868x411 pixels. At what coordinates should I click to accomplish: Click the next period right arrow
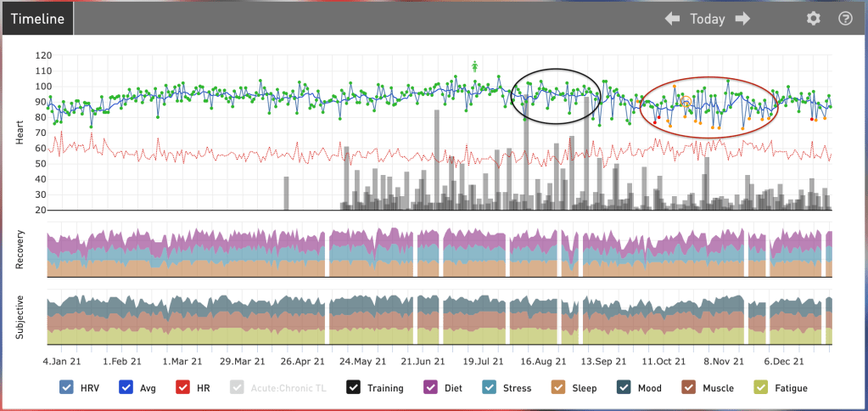point(743,19)
